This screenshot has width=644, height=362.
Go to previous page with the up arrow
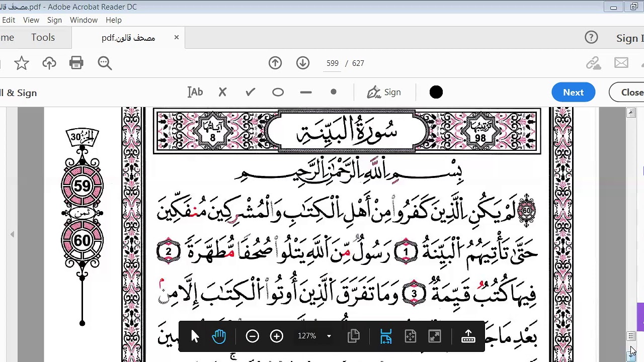pyautogui.click(x=275, y=63)
